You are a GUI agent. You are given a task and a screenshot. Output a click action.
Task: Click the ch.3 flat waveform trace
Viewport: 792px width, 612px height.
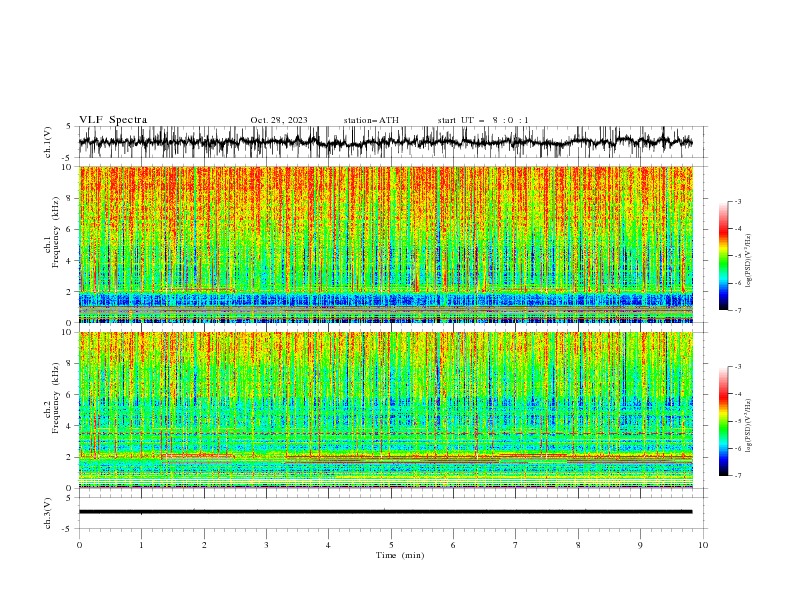click(x=385, y=512)
